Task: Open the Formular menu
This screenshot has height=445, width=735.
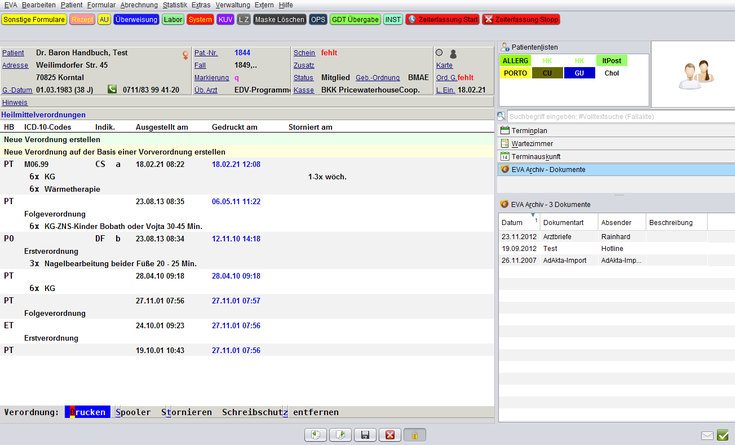Action: [101, 5]
